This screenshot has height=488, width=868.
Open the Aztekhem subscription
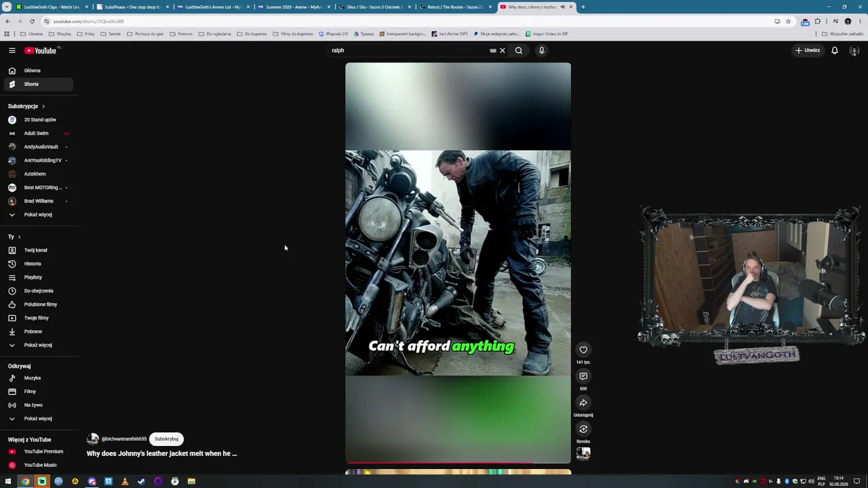coord(37,174)
